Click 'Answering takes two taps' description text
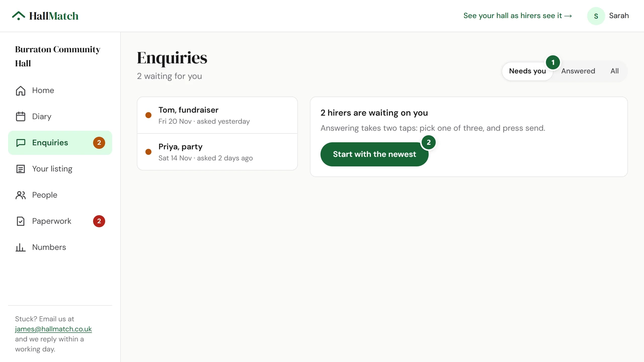This screenshot has height=362, width=644. (x=433, y=128)
